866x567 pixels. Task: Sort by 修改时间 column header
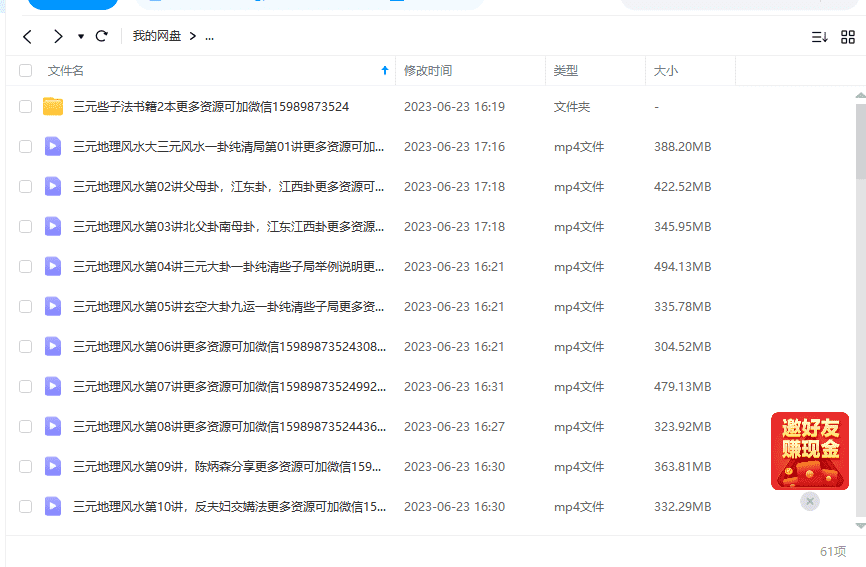(428, 71)
